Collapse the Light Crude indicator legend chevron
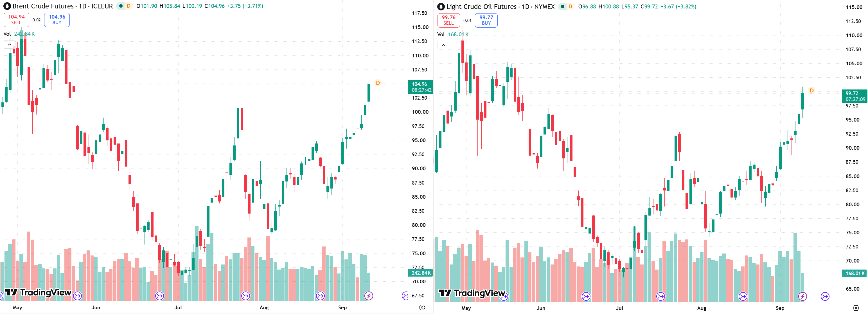Image resolution: width=868 pixels, height=314 pixels. point(443,45)
